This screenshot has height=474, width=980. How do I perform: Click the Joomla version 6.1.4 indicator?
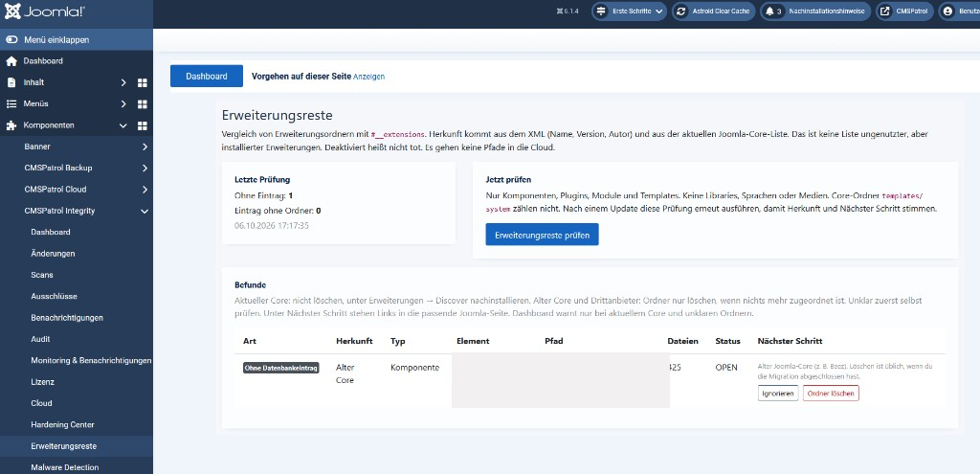[567, 11]
